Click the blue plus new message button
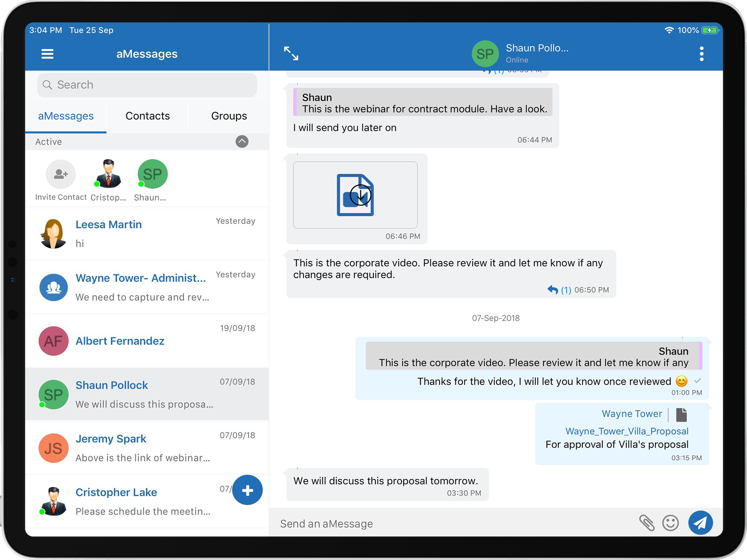747x560 pixels. (x=247, y=490)
